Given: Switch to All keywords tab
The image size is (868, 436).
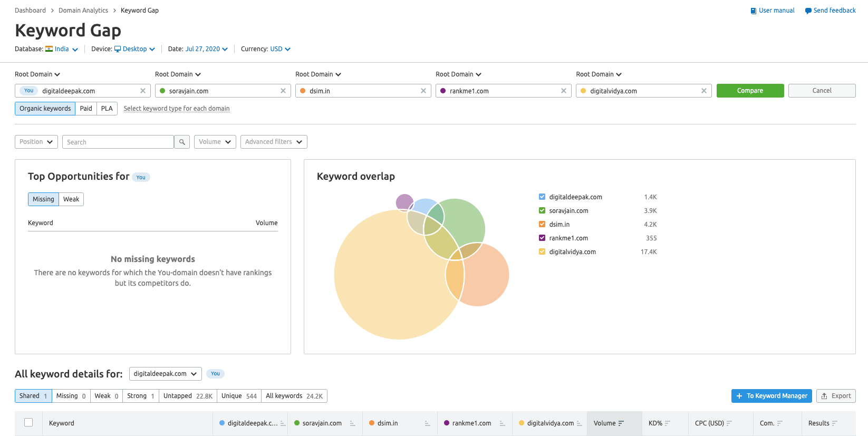Looking at the screenshot, I should [x=294, y=396].
